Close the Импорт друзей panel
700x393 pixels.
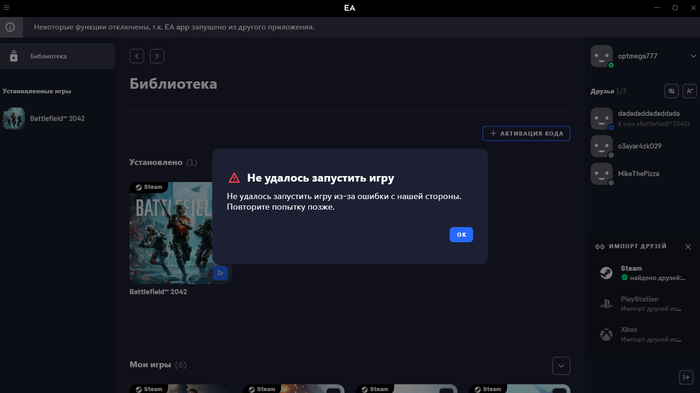688,247
